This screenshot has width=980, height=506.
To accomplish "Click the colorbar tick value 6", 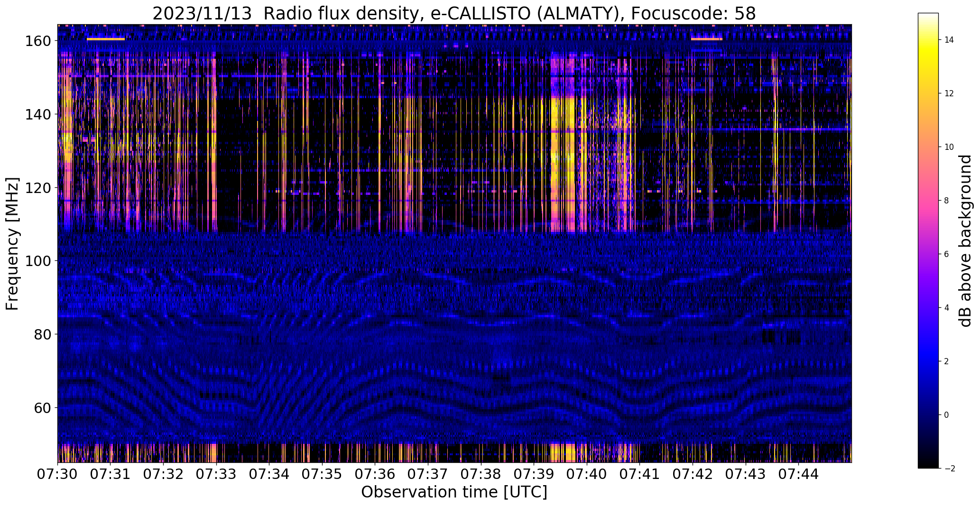I will coord(947,254).
